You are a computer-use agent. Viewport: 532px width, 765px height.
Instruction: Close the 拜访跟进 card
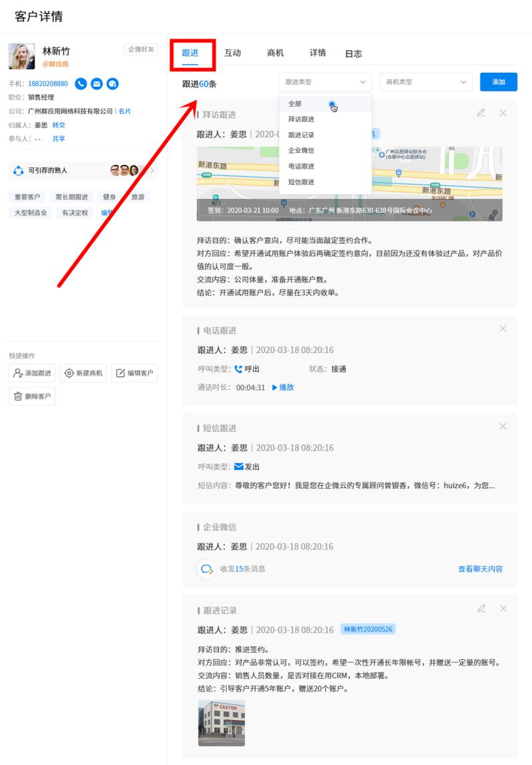(503, 113)
